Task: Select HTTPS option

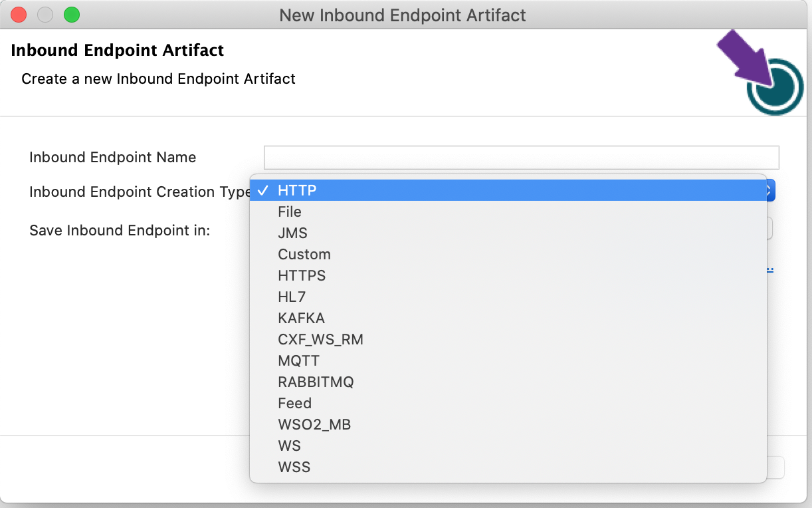Action: click(x=508, y=275)
